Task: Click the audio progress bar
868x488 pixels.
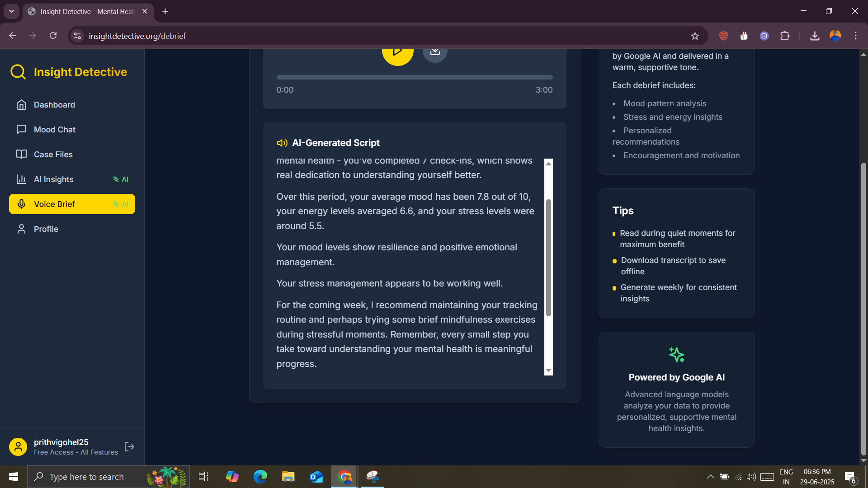Action: coord(414,77)
